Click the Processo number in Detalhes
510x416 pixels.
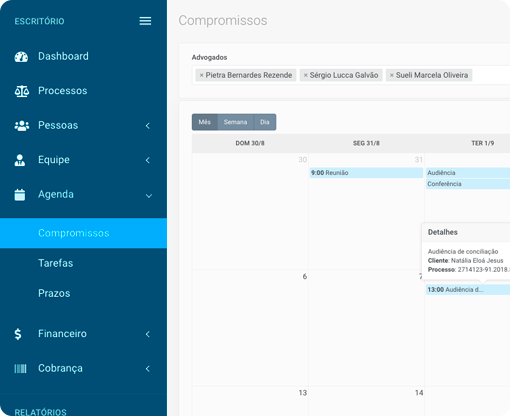483,270
